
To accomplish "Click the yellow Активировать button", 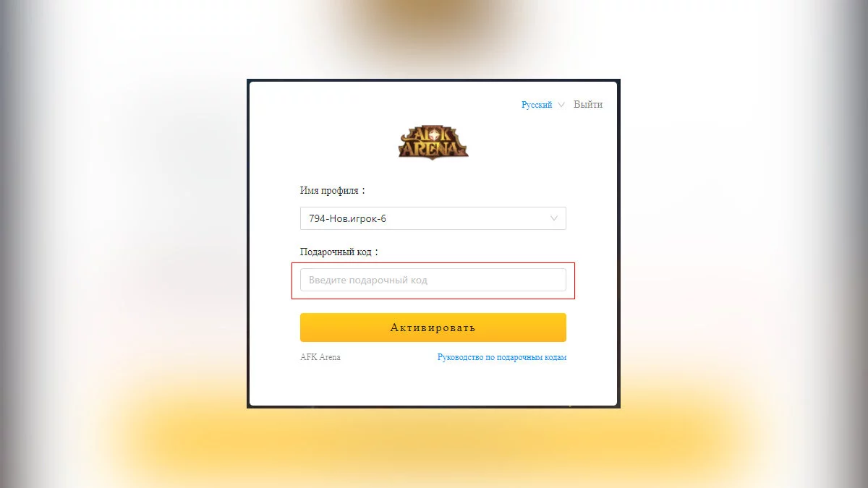I will click(433, 328).
